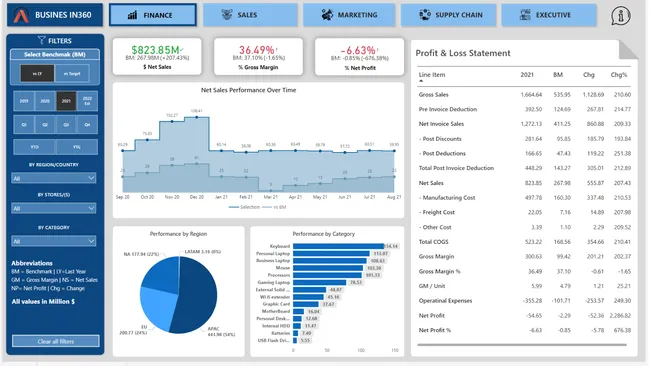Open the By Stores dropdown
Screen dimensions: 650x366
pyautogui.click(x=53, y=208)
